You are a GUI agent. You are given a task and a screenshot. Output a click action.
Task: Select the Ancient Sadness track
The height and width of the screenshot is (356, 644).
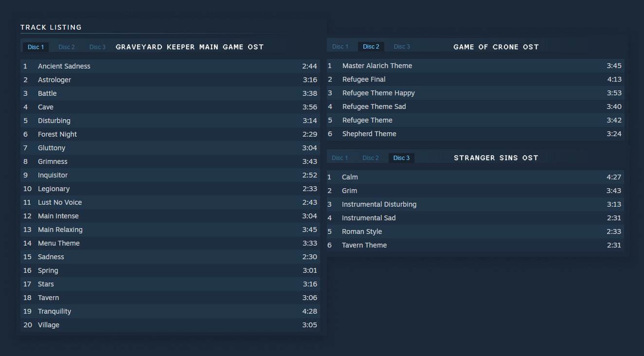[x=64, y=66]
